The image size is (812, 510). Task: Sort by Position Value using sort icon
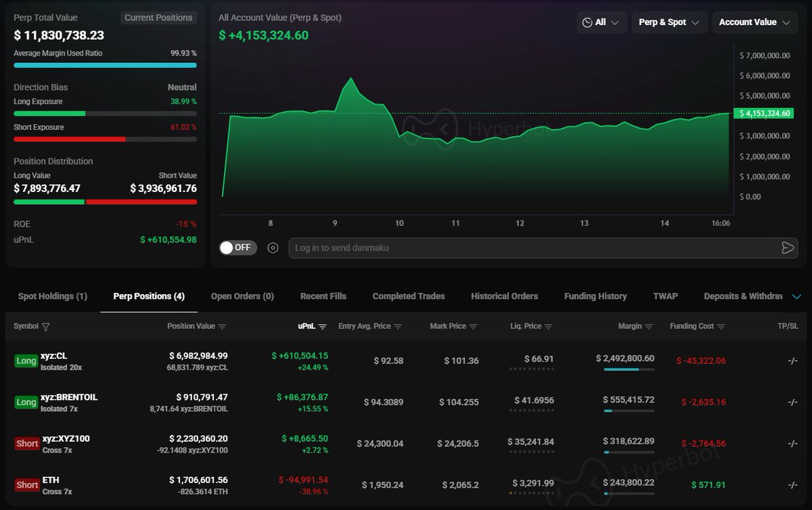coord(222,327)
